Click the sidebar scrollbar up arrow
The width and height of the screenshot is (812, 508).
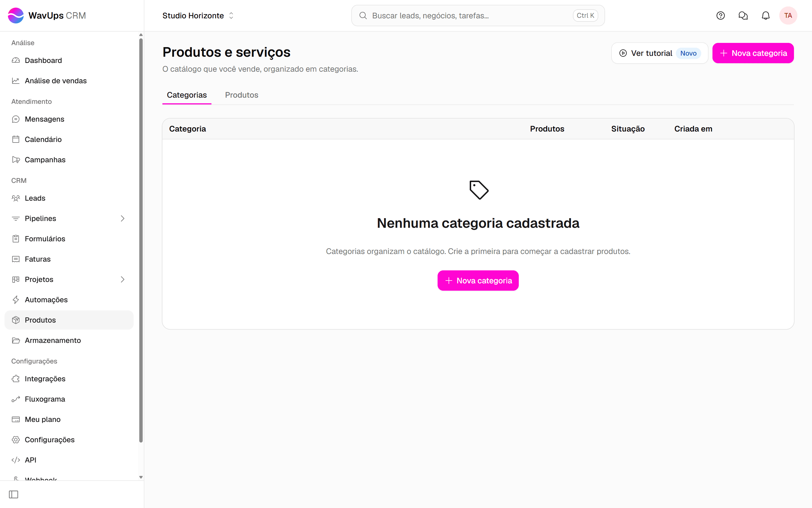pos(141,35)
